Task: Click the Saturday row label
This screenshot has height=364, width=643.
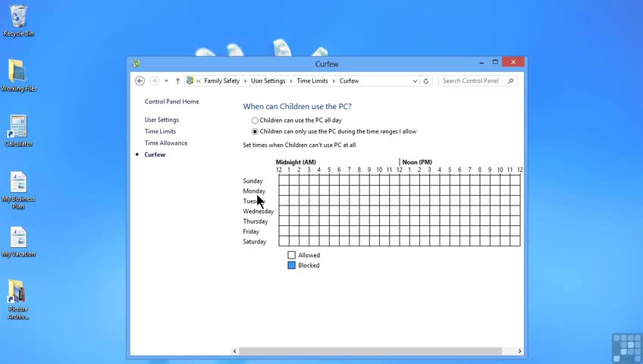Action: 254,241
